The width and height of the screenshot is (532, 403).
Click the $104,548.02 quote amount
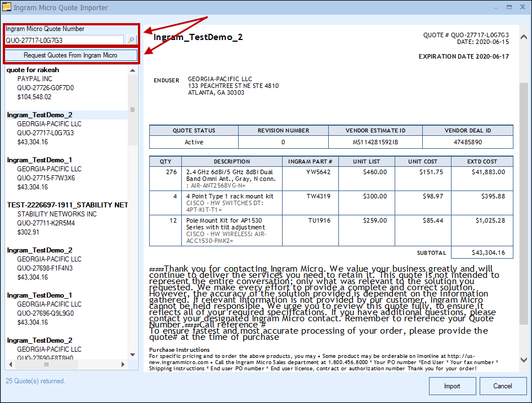tap(34, 97)
